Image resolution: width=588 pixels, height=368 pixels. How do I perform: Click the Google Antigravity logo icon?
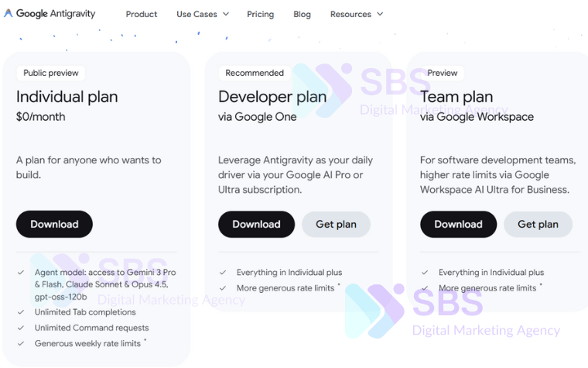tap(9, 14)
